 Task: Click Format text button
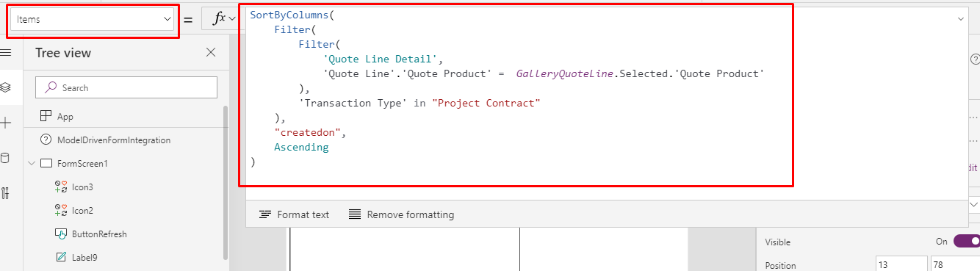pyautogui.click(x=294, y=214)
